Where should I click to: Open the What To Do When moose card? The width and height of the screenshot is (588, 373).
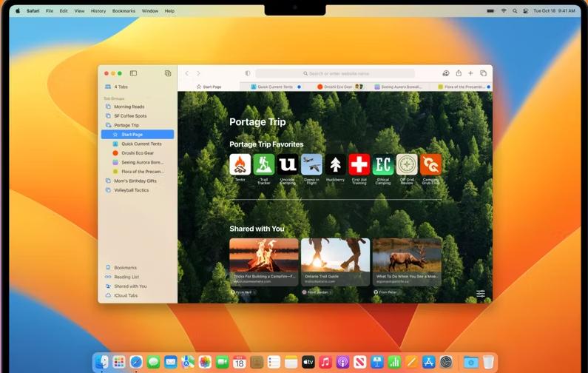pyautogui.click(x=407, y=262)
